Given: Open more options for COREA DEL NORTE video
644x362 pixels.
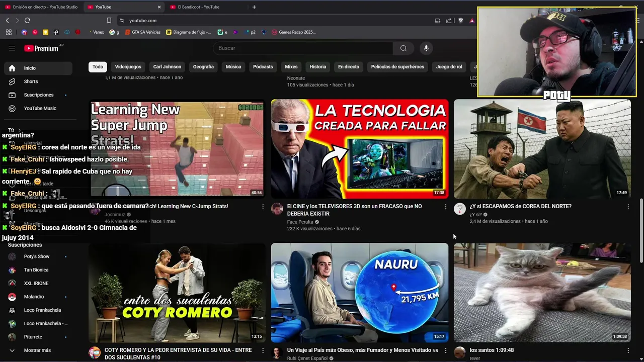Looking at the screenshot, I should pos(628,207).
